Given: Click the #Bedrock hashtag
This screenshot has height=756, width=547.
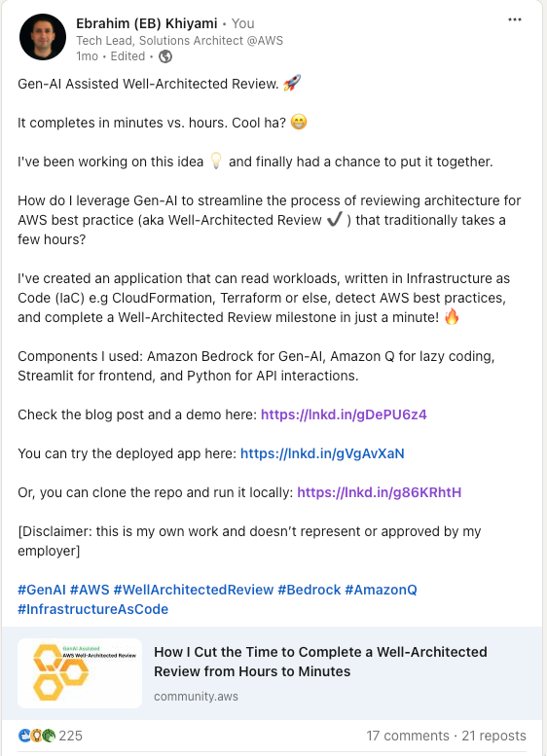Looking at the screenshot, I should coord(310,590).
